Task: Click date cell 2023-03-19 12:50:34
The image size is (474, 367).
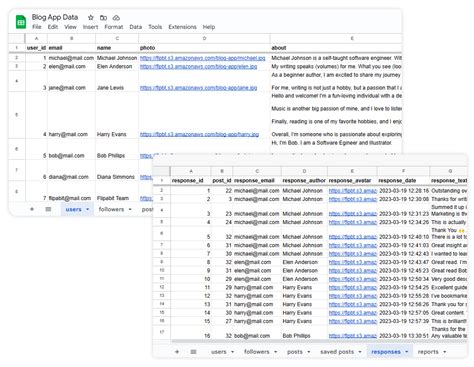Action: pyautogui.click(x=404, y=279)
